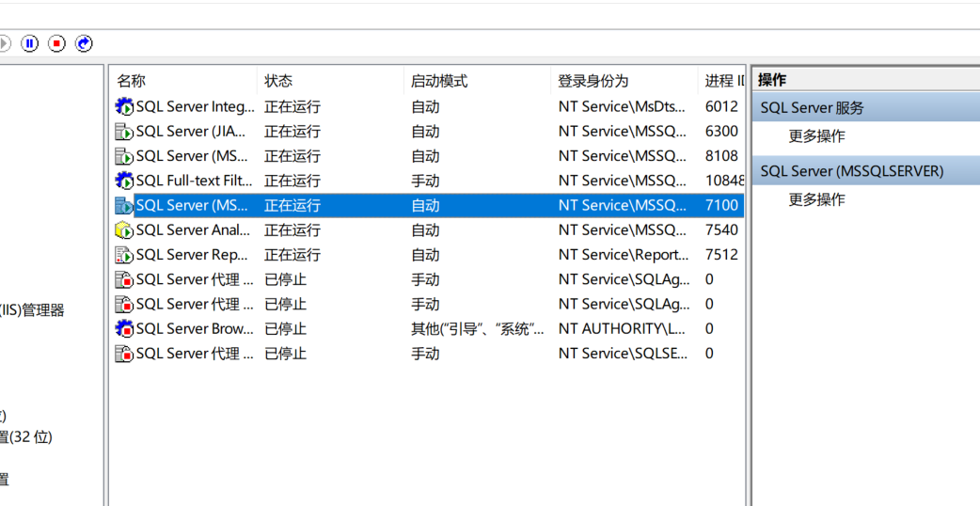This screenshot has width=980, height=506.
Task: Click the SQL Server Brow... stopped icon
Action: [124, 328]
